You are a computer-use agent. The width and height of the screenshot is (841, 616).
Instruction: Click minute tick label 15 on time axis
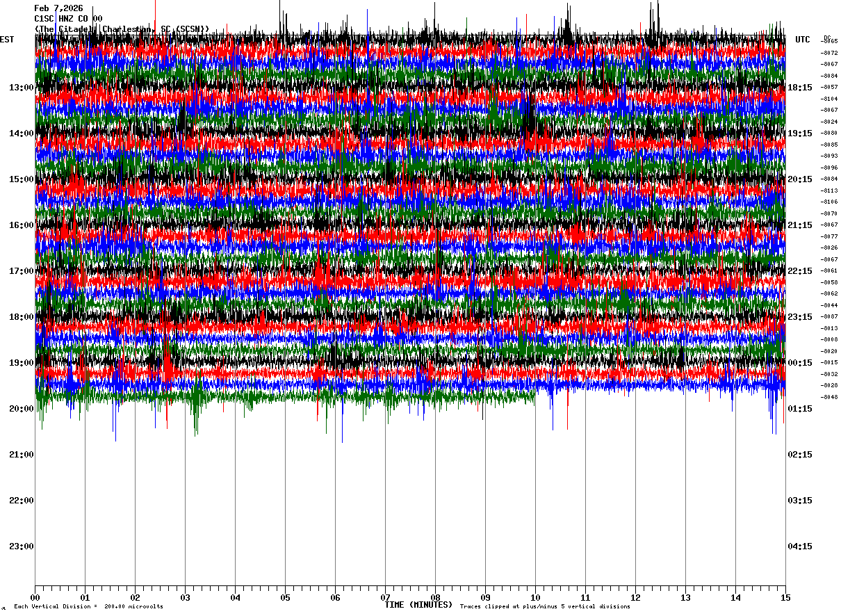[x=785, y=597]
